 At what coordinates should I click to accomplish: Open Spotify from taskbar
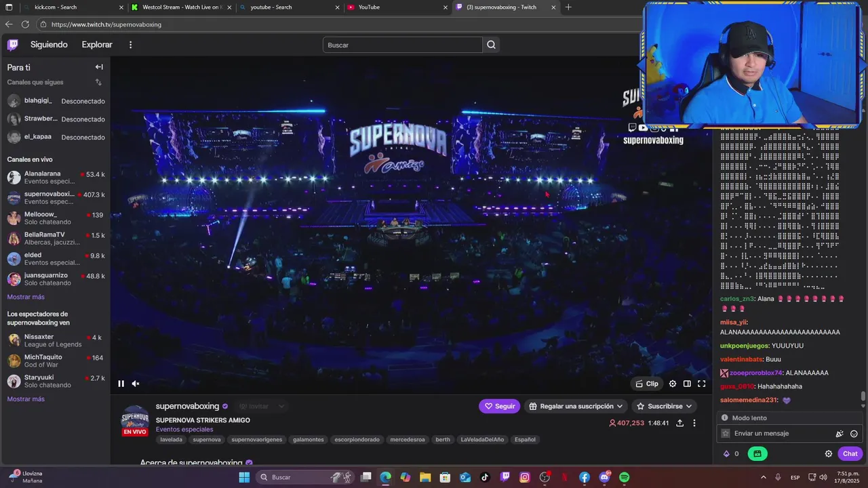click(624, 477)
